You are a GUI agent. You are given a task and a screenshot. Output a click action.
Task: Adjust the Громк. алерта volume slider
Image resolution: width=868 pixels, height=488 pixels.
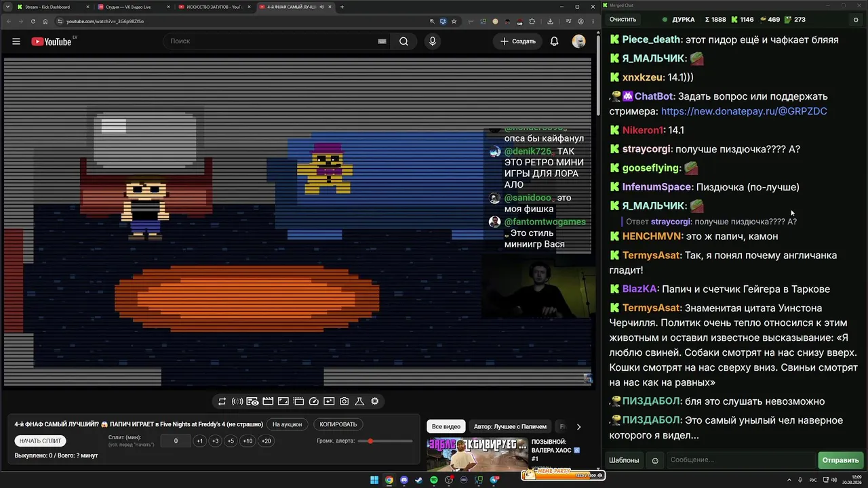[387, 441]
